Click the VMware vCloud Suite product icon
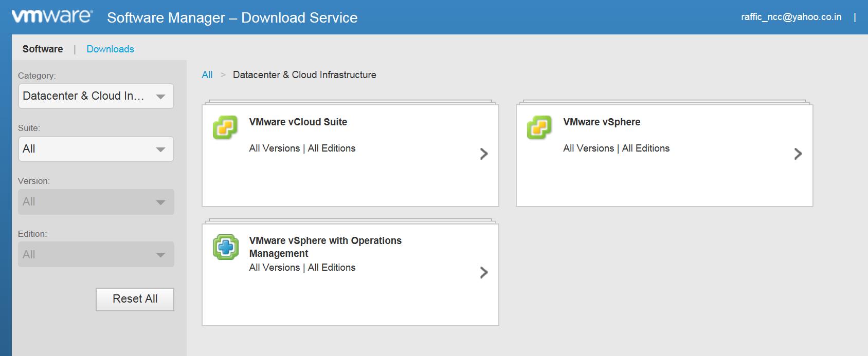This screenshot has width=868, height=356. (x=225, y=127)
